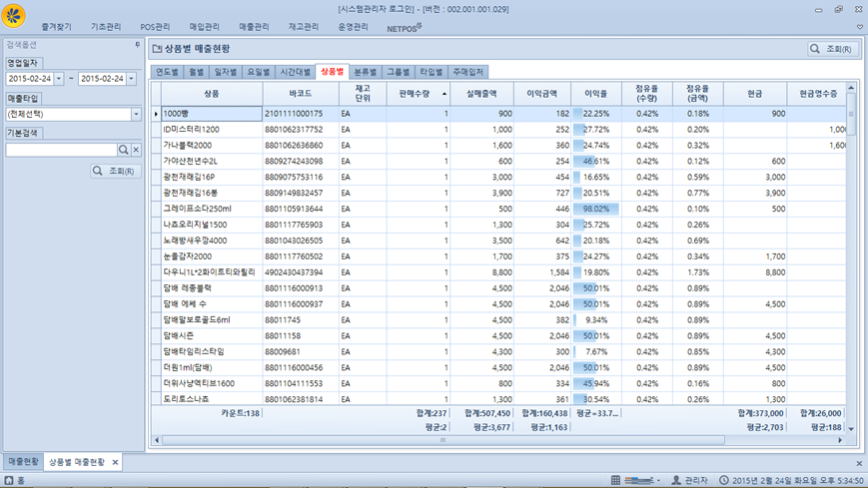
Task: Clear the 기본검색 field with X icon
Action: tap(136, 150)
